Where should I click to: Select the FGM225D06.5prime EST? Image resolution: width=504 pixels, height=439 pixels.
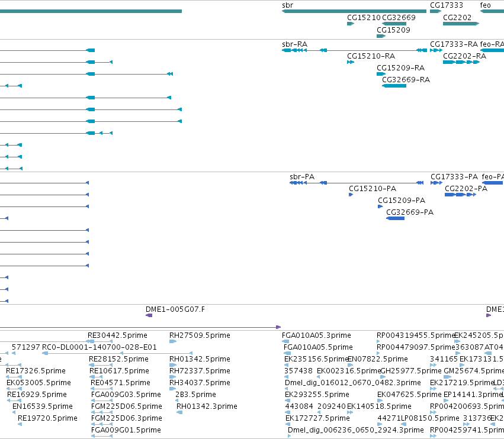(x=102, y=412)
